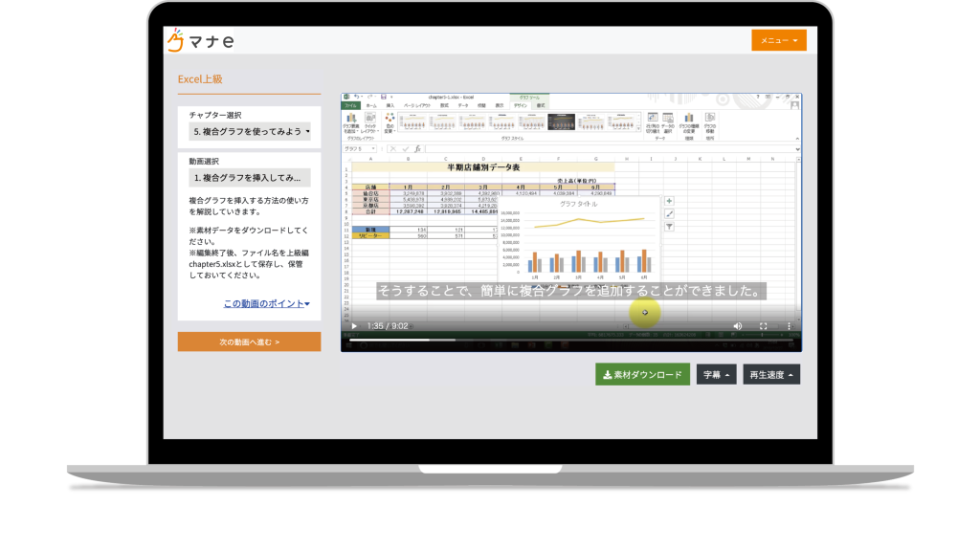Open the orange メニュー at top right

click(x=780, y=40)
